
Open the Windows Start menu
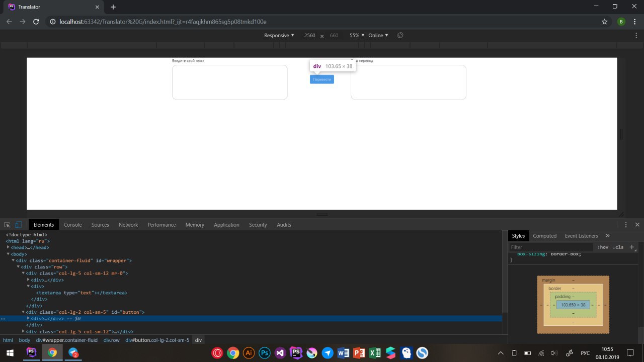tap(11, 352)
